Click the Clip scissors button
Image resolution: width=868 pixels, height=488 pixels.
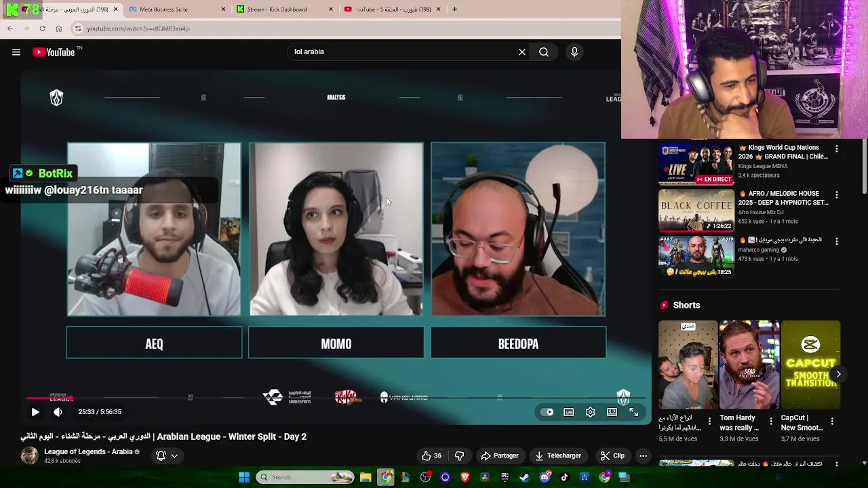point(612,456)
